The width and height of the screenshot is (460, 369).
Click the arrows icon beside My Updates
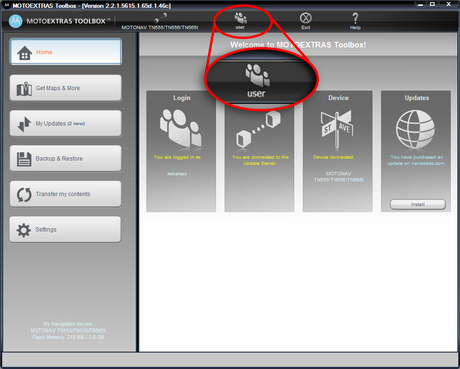click(24, 124)
